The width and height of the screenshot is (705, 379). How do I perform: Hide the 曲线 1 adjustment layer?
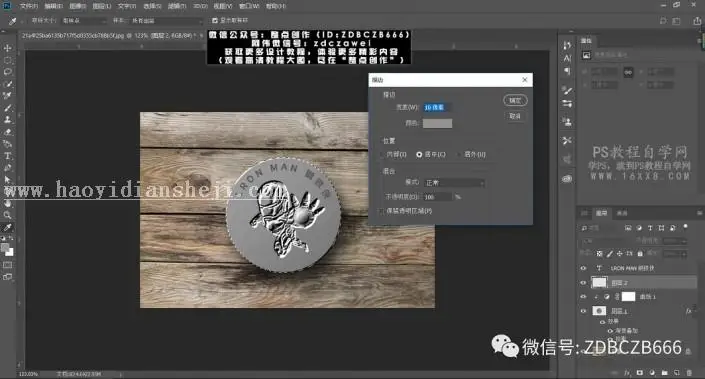(x=583, y=297)
